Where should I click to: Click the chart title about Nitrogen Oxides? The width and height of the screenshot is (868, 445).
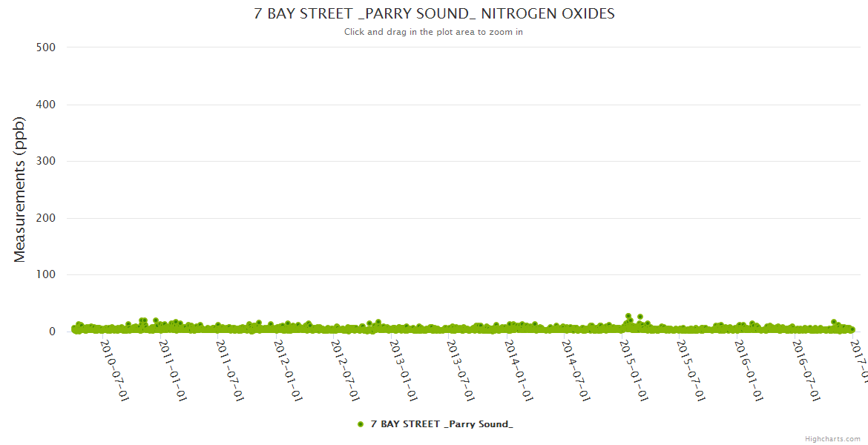click(434, 14)
